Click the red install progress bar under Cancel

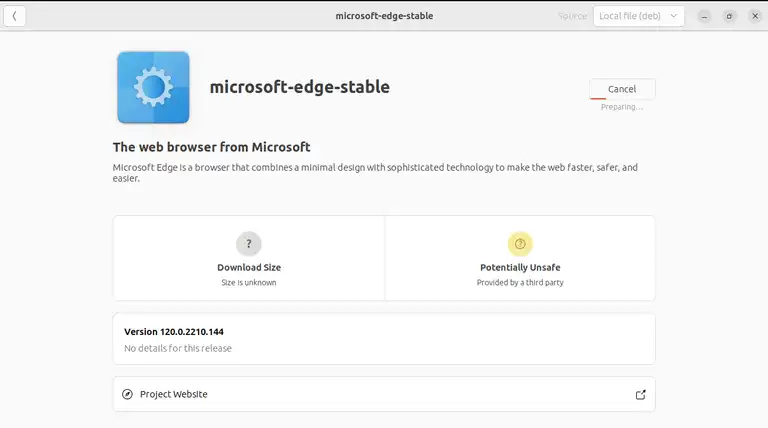tap(598, 98)
